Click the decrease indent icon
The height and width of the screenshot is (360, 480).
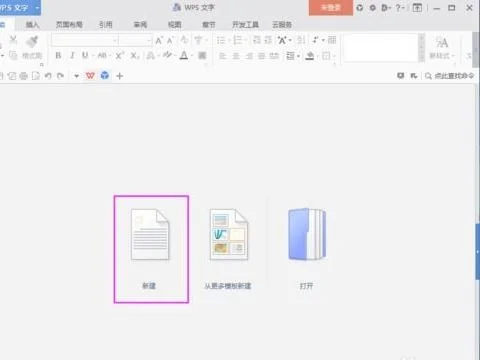(257, 40)
